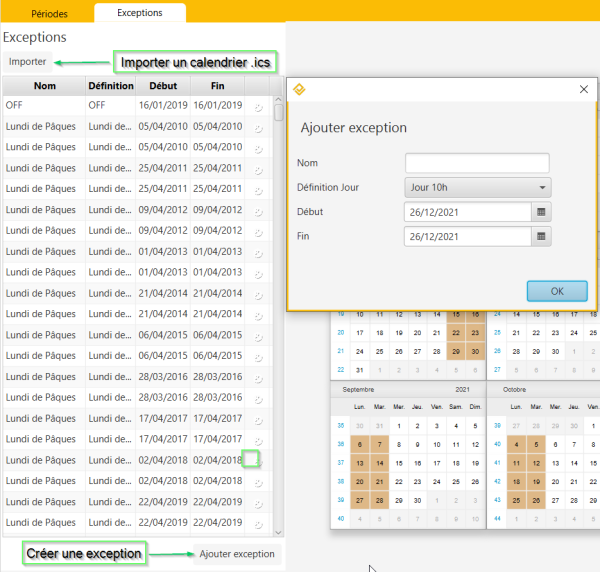
Task: Confirm the dialog with the OK button
Action: [x=556, y=291]
